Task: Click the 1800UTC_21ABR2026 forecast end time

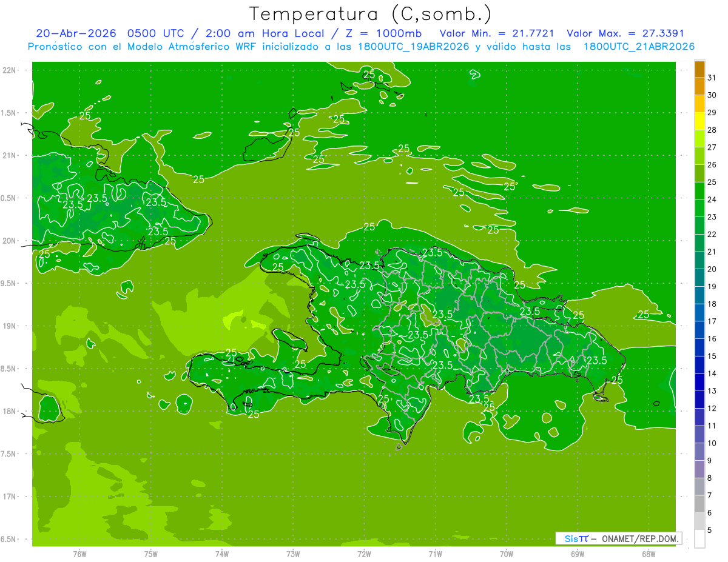Action: (x=639, y=47)
